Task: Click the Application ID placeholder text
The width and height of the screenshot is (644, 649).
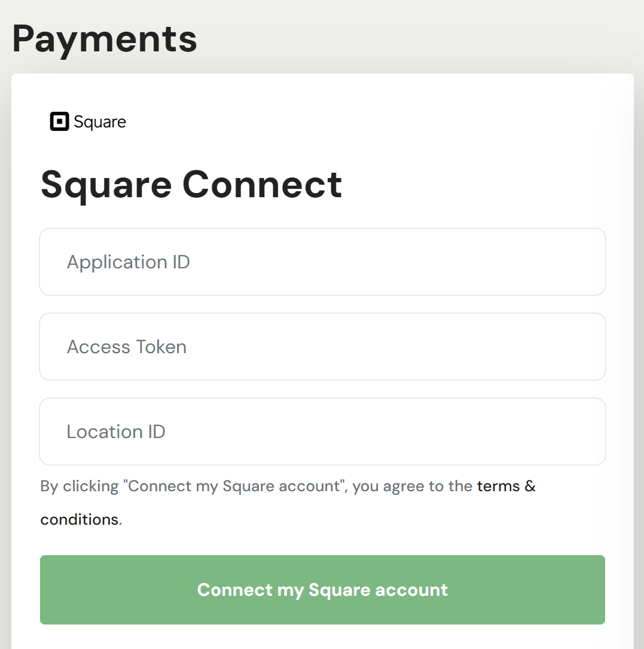Action: tap(129, 262)
